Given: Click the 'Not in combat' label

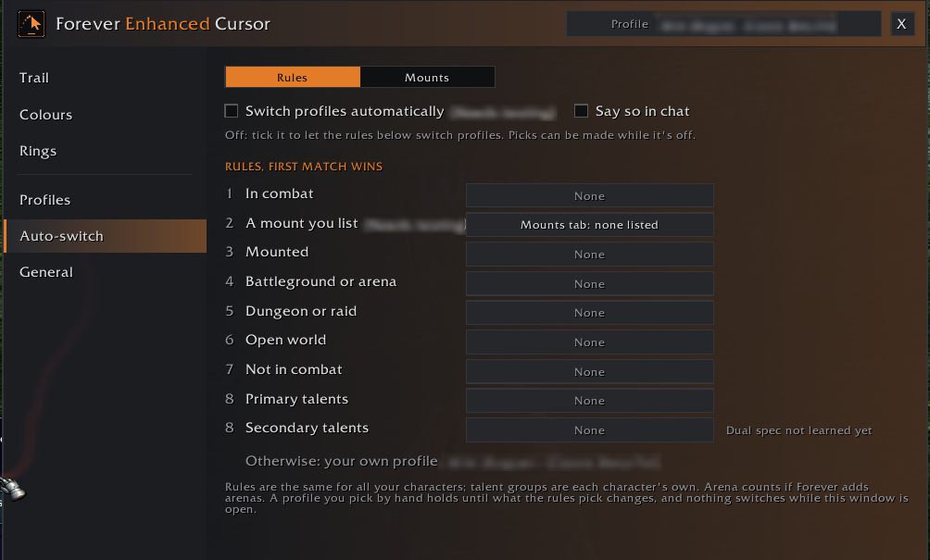Looking at the screenshot, I should coord(295,369).
